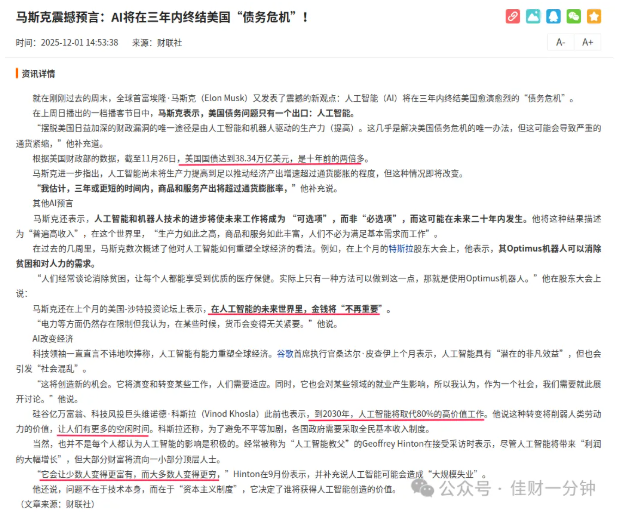Click the teal picture share icon
This screenshot has height=525, width=642.
tap(533, 16)
